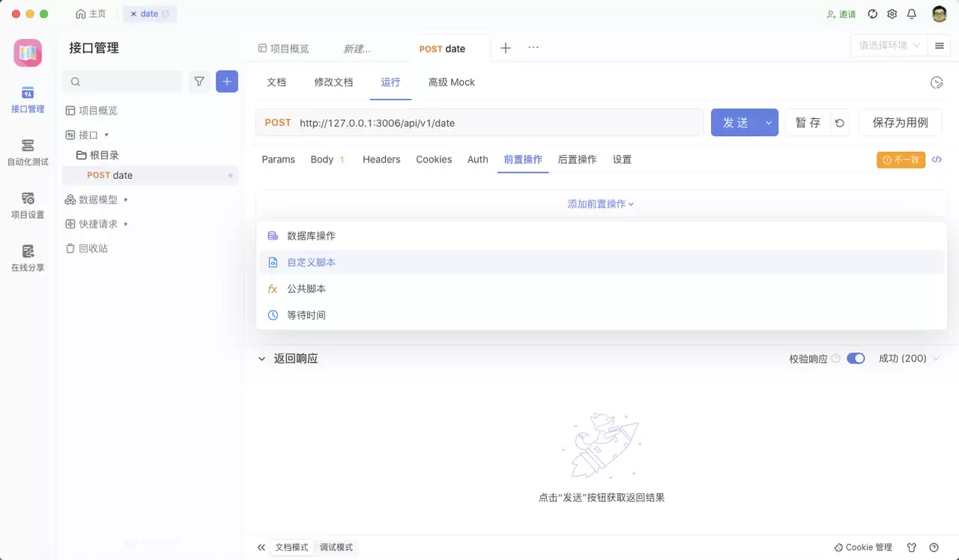Click the POST method selector
This screenshot has height=560, width=959.
(x=278, y=123)
